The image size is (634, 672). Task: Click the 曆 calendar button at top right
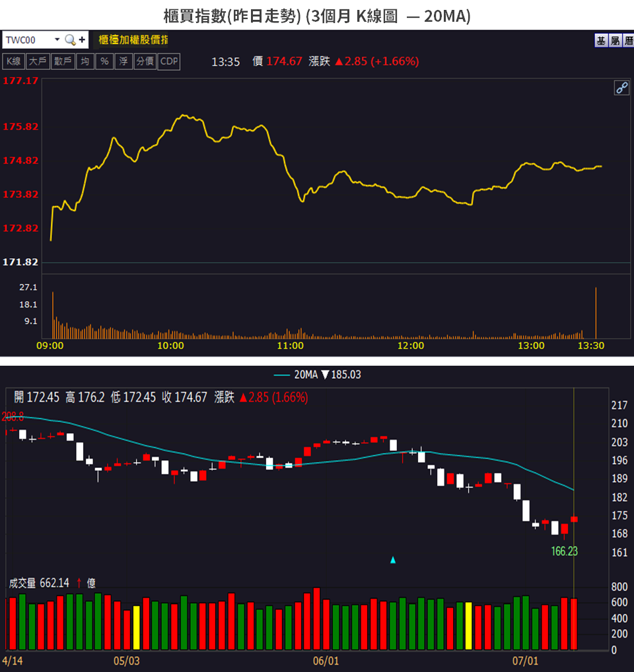pyautogui.click(x=627, y=41)
